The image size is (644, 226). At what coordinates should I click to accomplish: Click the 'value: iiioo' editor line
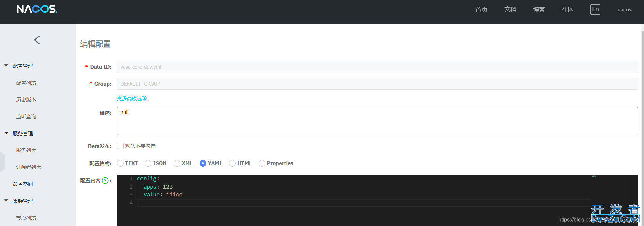coord(163,194)
